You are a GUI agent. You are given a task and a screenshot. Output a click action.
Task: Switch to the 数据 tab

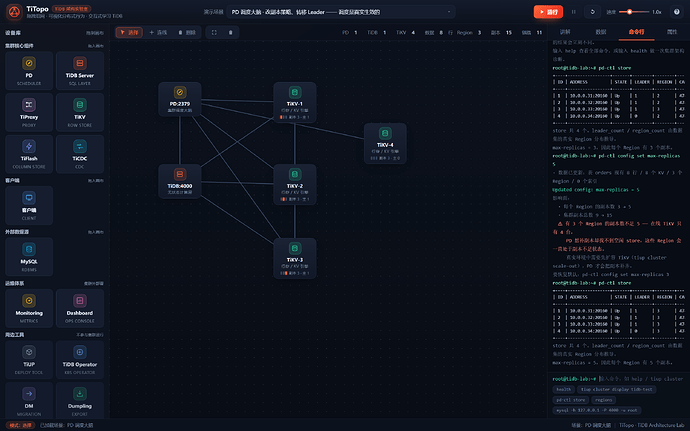(600, 32)
